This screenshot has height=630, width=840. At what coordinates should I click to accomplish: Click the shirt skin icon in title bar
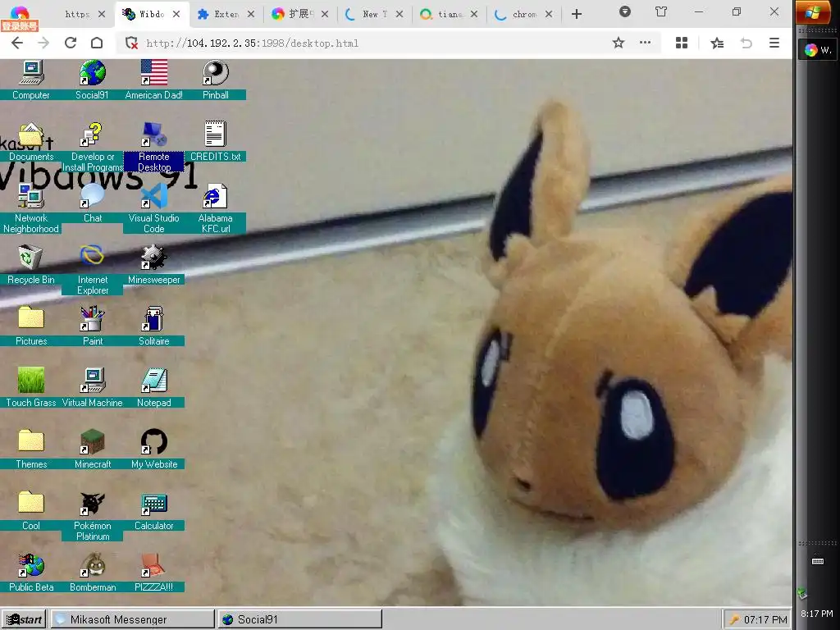tap(661, 11)
